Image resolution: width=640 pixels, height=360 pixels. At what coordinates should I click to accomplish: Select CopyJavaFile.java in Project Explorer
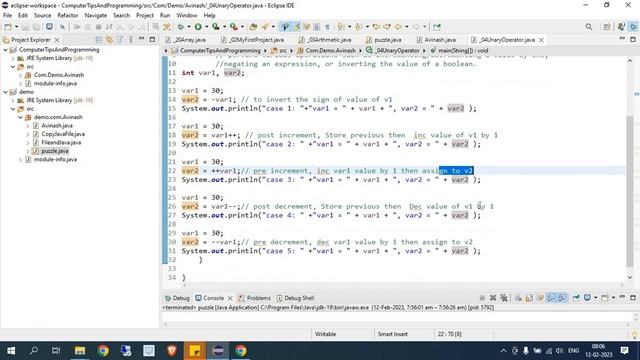tap(63, 134)
